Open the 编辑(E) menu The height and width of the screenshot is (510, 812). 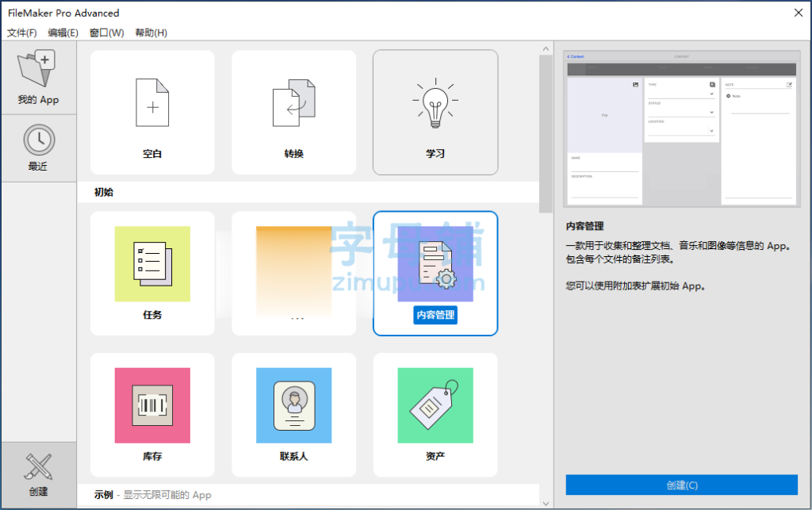(63, 33)
